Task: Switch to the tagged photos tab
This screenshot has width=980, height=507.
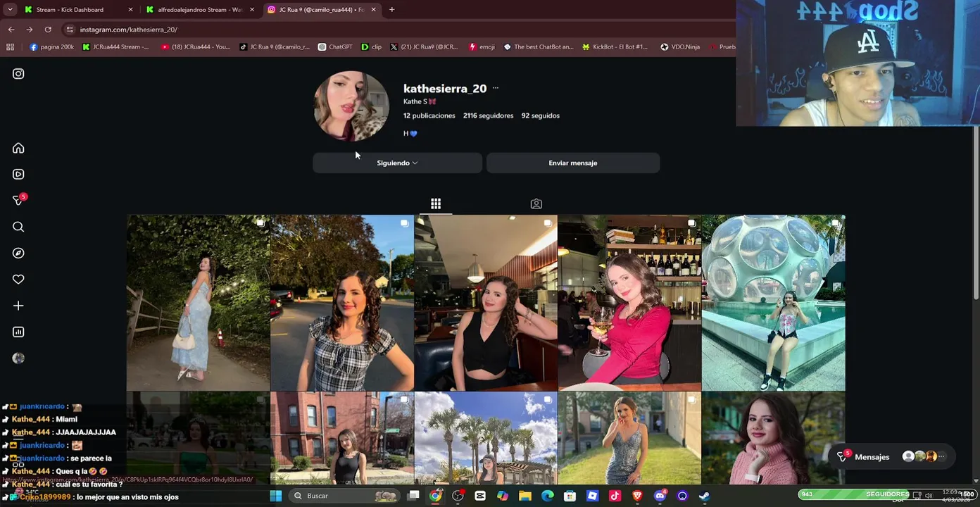Action: click(536, 204)
